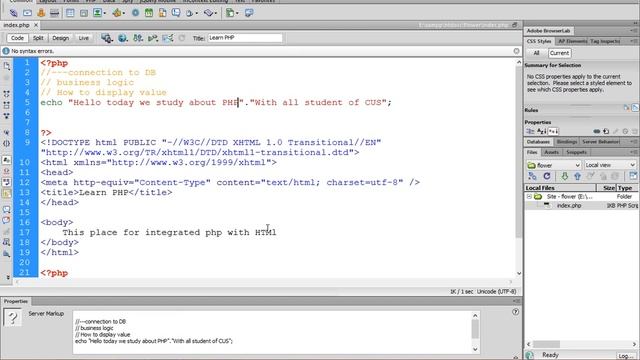Viewport: 640px width, 360px height.
Task: Show list view (Az) in CSS Properties
Action: click(x=541, y=131)
